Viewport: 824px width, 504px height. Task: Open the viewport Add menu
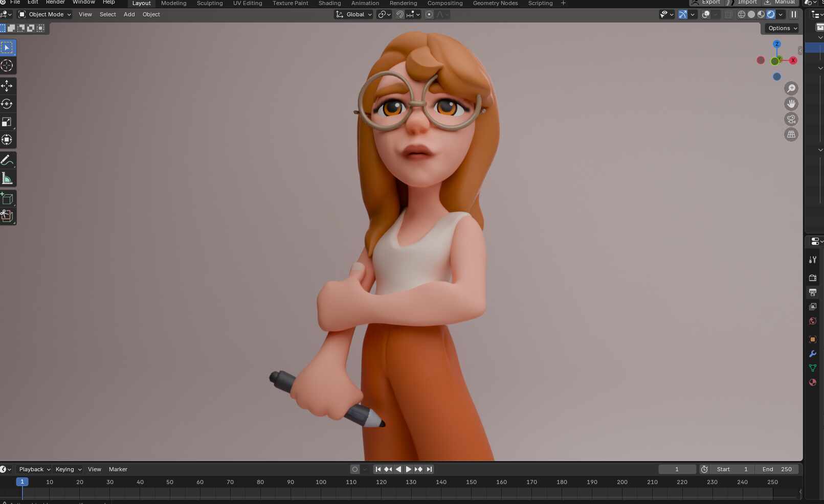tap(129, 14)
